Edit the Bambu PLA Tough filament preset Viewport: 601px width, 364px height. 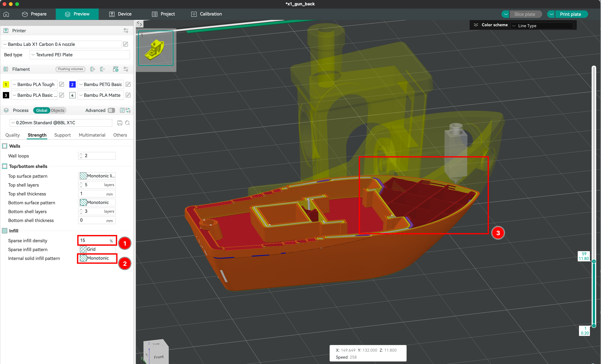coord(62,84)
